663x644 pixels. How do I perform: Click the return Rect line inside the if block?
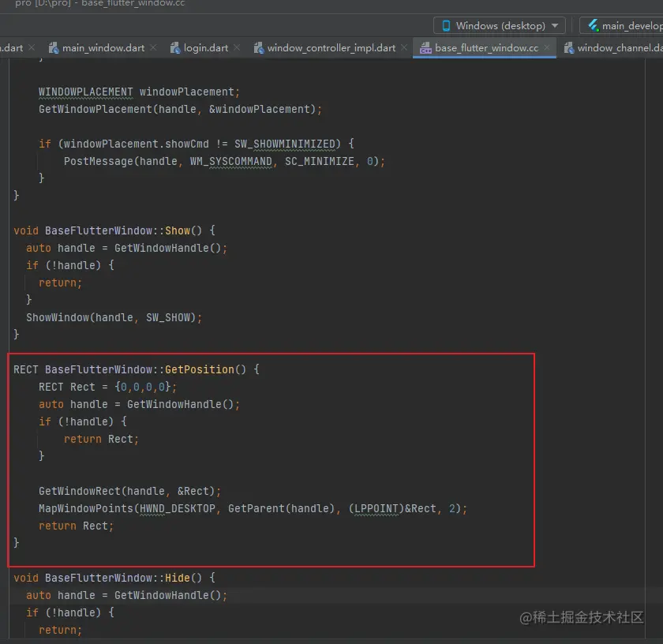101,439
